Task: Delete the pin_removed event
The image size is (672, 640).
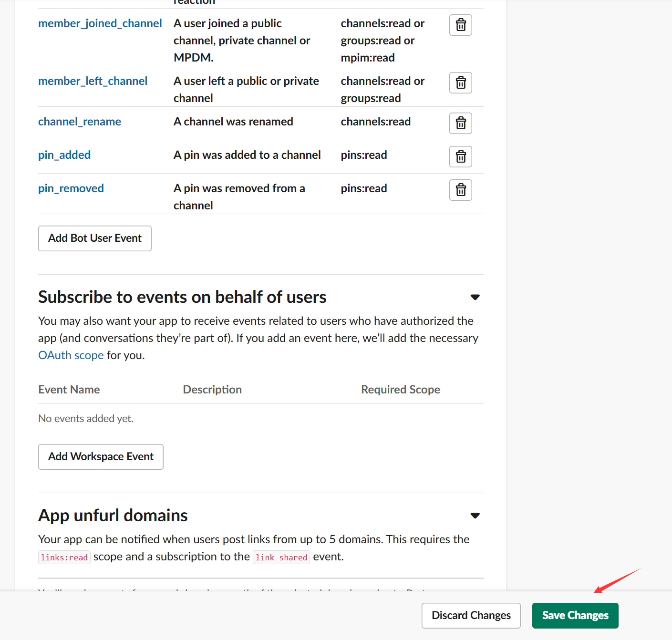Action: 460,190
